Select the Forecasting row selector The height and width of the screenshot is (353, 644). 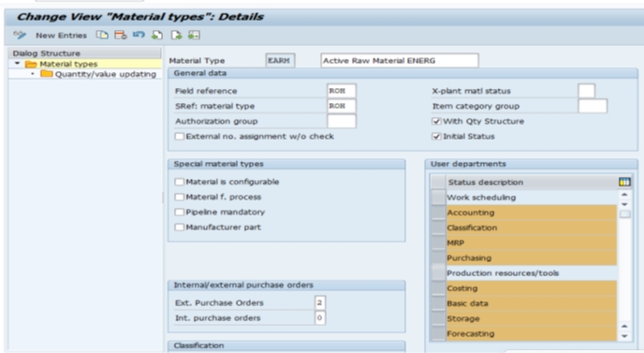tap(438, 333)
